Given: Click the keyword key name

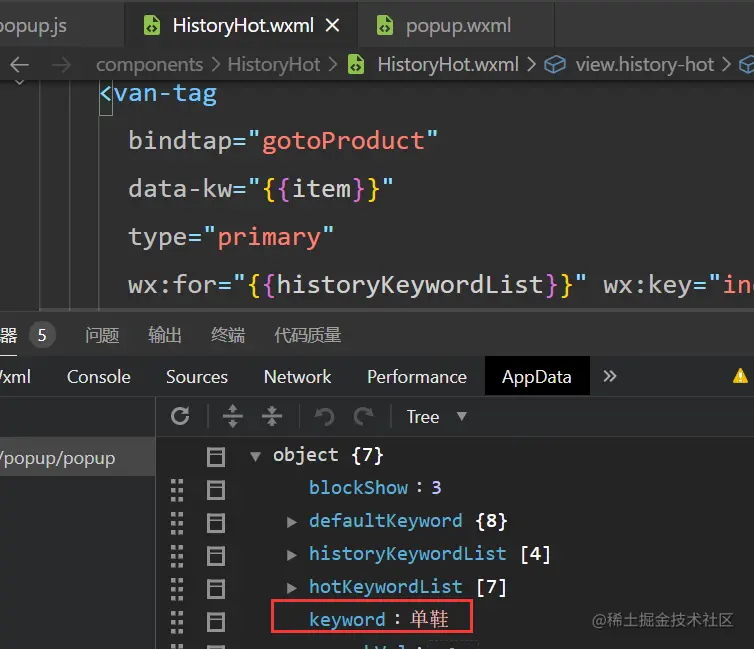Looking at the screenshot, I should [x=347, y=620].
